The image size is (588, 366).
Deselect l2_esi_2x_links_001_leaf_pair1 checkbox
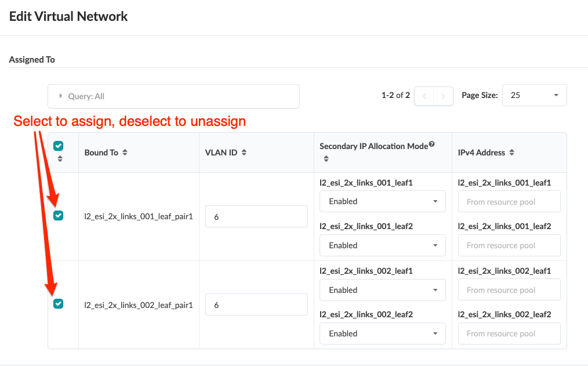[x=58, y=216]
